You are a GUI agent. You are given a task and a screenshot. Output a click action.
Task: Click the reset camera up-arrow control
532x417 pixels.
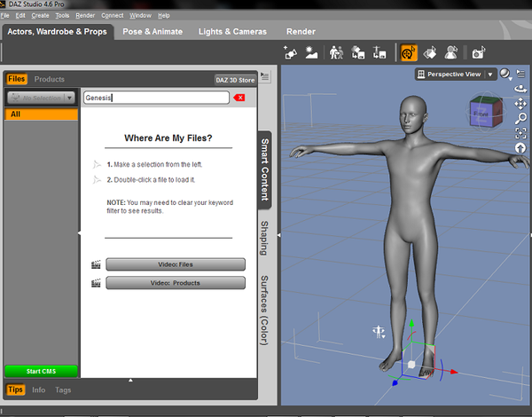coord(520,147)
